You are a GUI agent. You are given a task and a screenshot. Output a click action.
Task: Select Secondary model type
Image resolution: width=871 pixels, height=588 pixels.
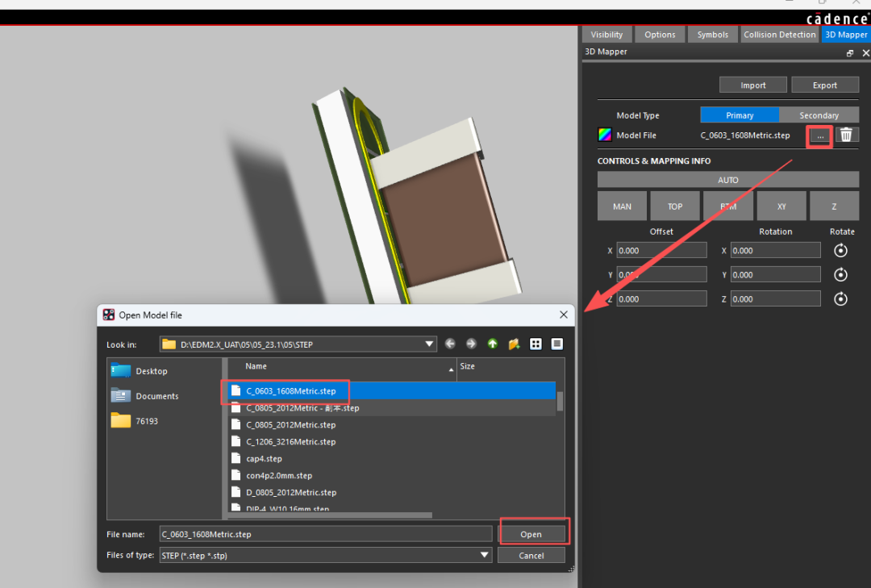pyautogui.click(x=819, y=115)
